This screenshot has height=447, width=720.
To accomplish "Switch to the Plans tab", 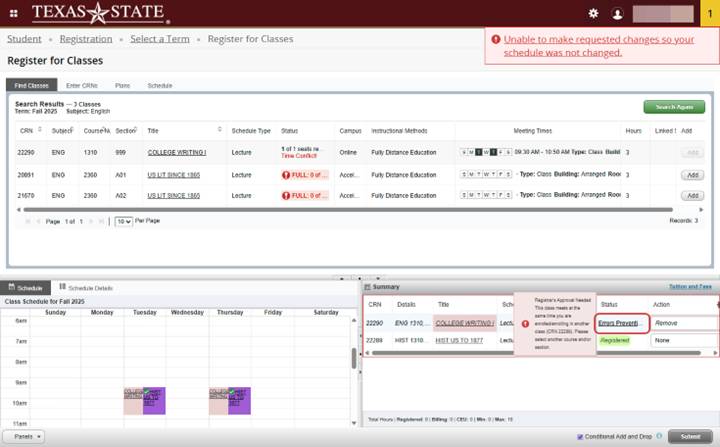I will (x=122, y=86).
